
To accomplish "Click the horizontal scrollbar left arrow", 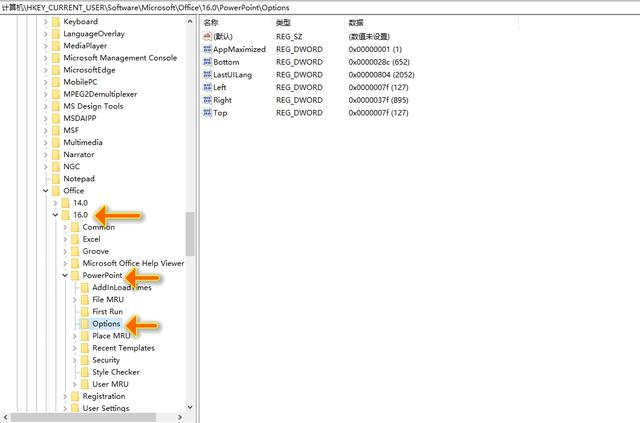I will pos(5,417).
